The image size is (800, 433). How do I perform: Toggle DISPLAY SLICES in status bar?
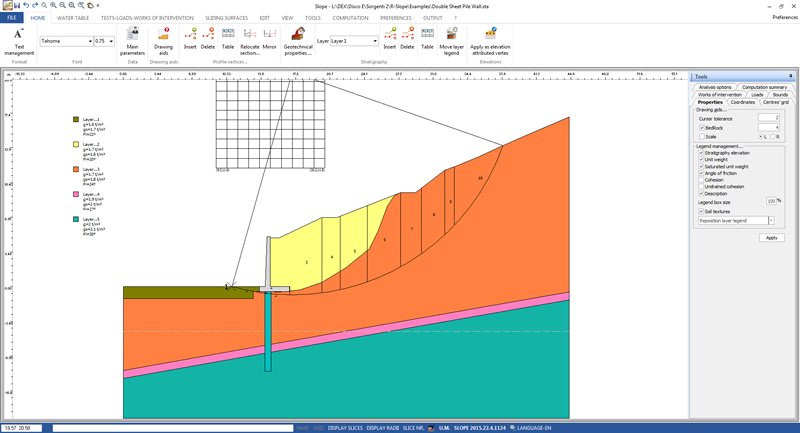click(x=345, y=428)
